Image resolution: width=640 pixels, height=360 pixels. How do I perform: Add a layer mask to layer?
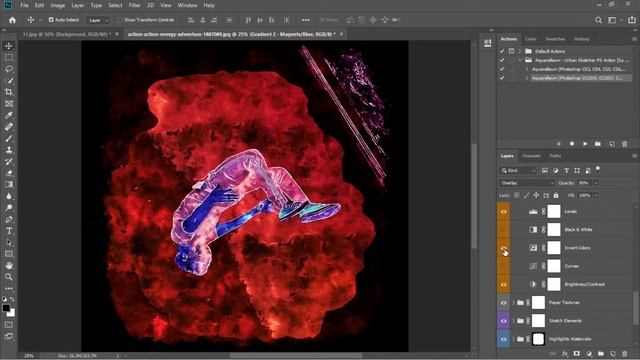[x=577, y=354]
